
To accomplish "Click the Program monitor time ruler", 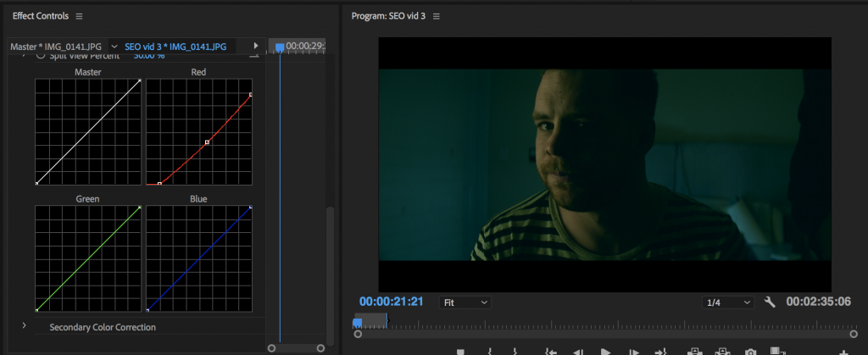I will [x=605, y=322].
